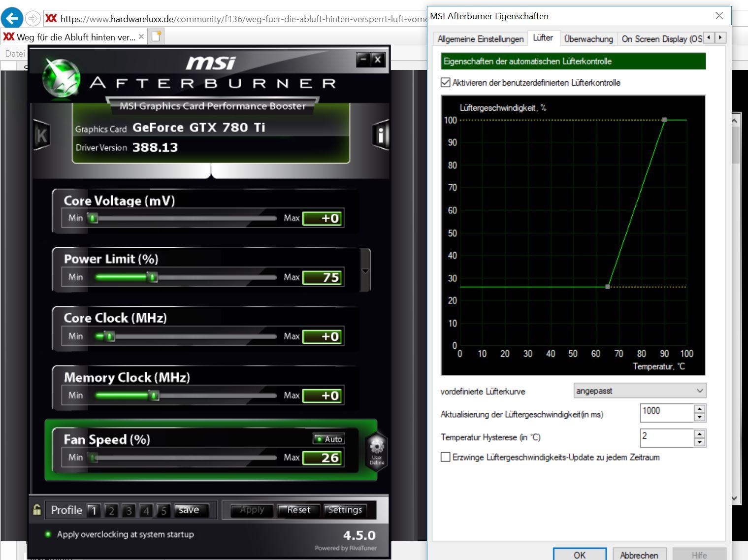Toggle 'Apply overclocking at system startup'

coord(48,534)
